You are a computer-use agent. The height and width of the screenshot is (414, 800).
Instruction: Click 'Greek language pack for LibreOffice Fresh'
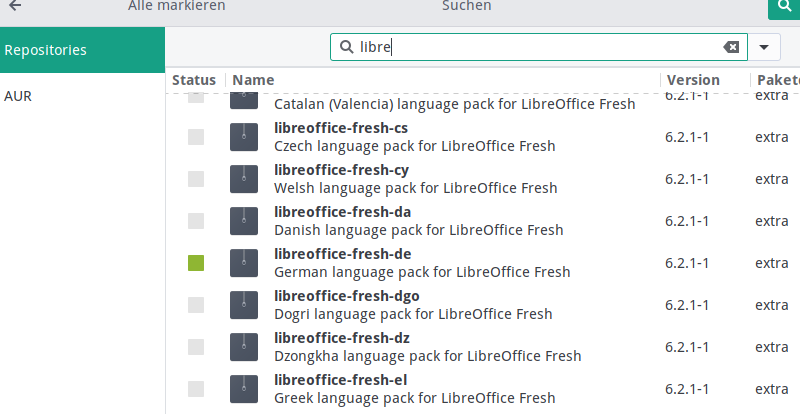(415, 398)
